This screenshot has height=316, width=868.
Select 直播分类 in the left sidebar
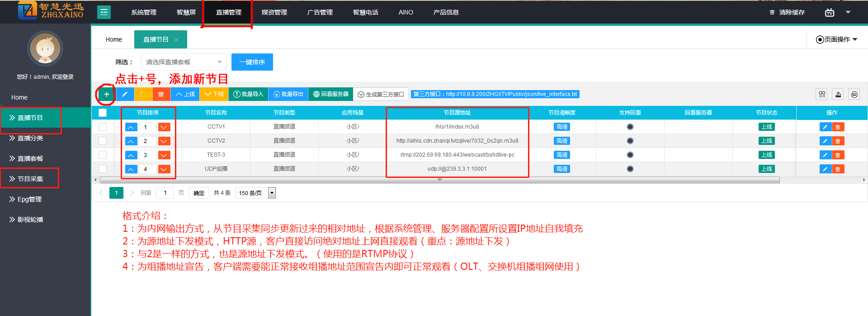click(x=30, y=138)
